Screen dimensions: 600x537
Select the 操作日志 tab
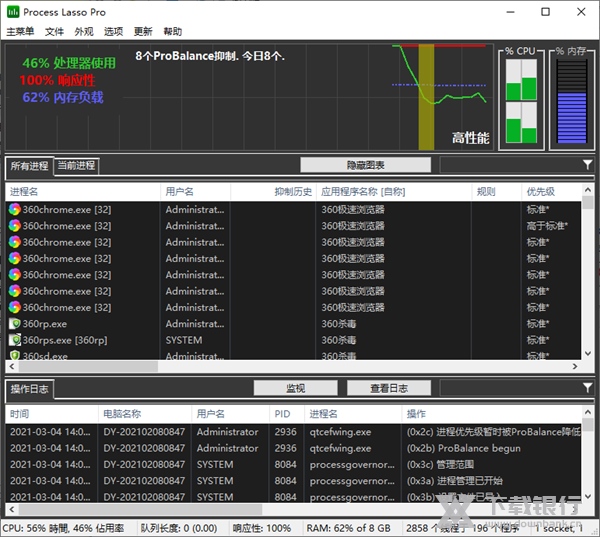click(29, 389)
